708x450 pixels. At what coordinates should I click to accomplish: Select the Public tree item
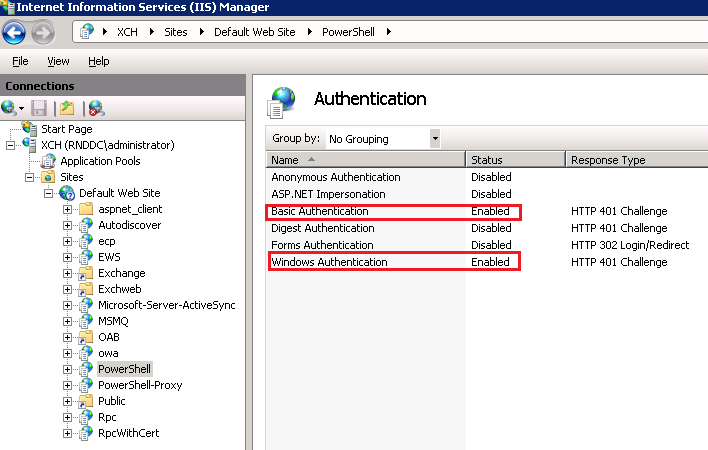(x=112, y=401)
